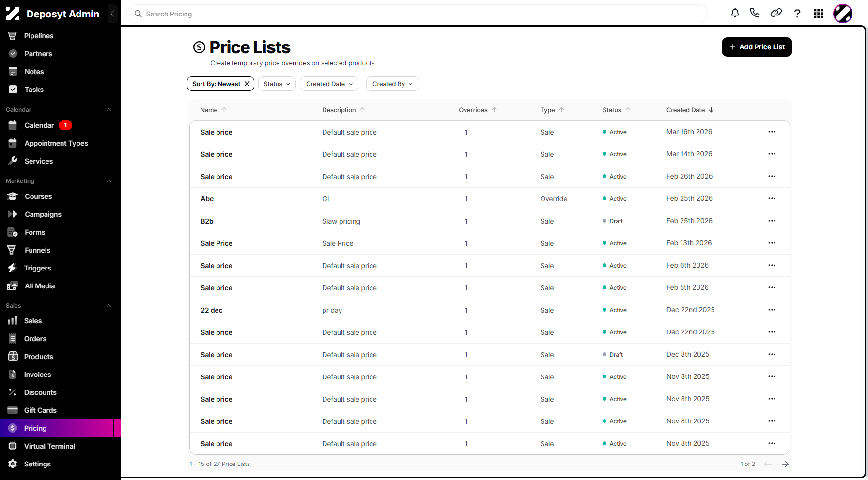Viewport: 868px width, 480px height.
Task: Collapse the sidebar with the chevron
Action: click(112, 14)
